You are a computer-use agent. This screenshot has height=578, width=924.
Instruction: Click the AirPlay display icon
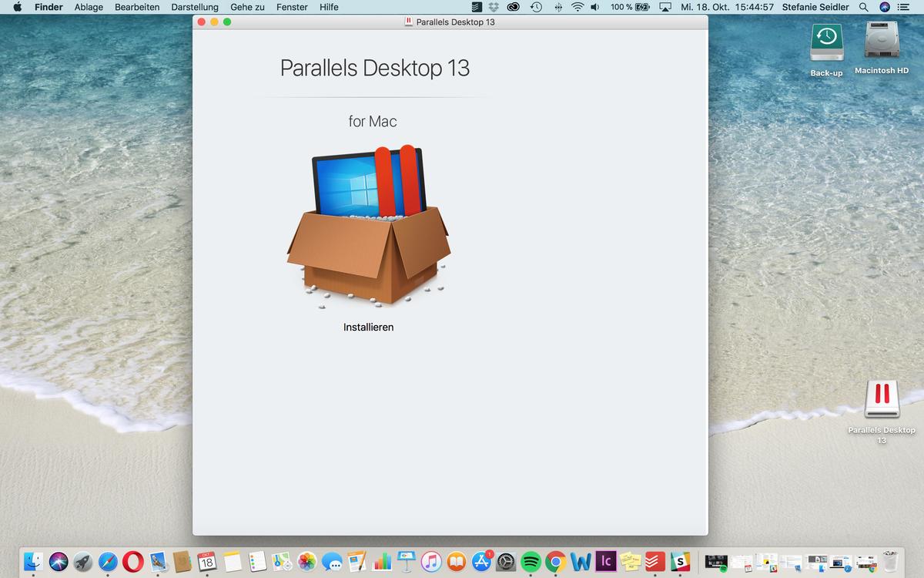665,7
